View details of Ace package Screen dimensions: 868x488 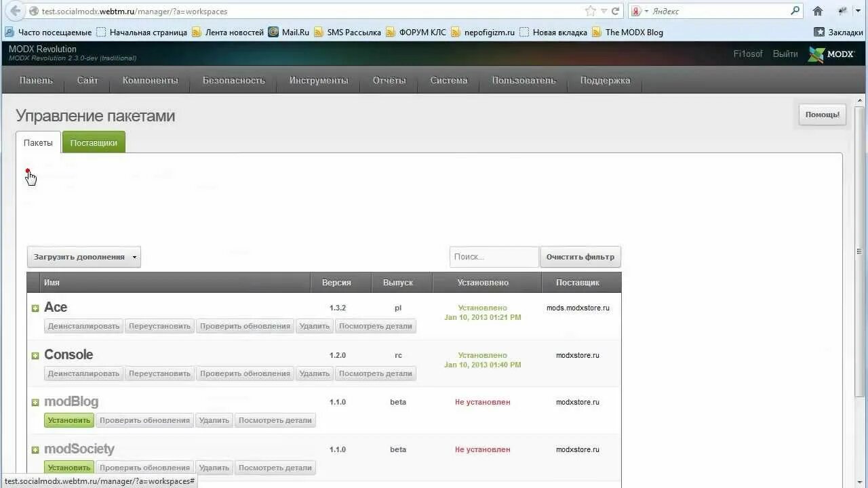[x=376, y=326]
